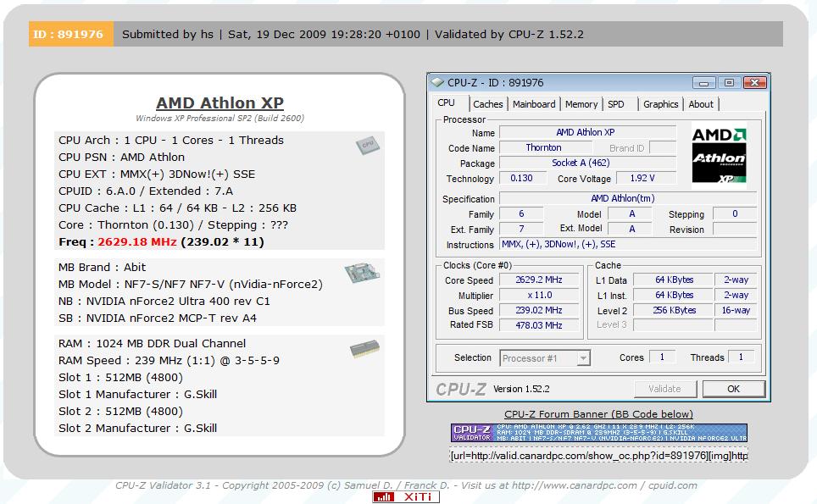Click the motherboard icon beside MB Brand
Image resolution: width=817 pixels, height=504 pixels.
(362, 273)
